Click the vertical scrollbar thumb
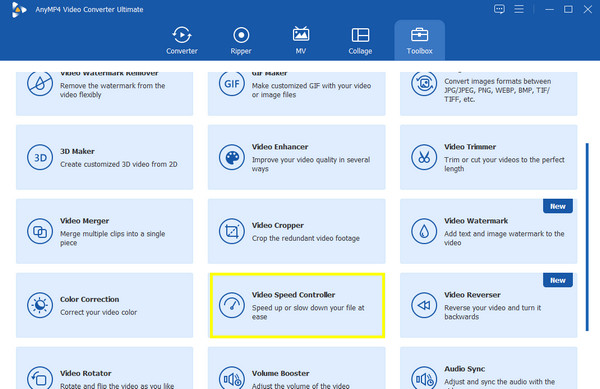Viewport: 600px width, 389px height. click(587, 237)
